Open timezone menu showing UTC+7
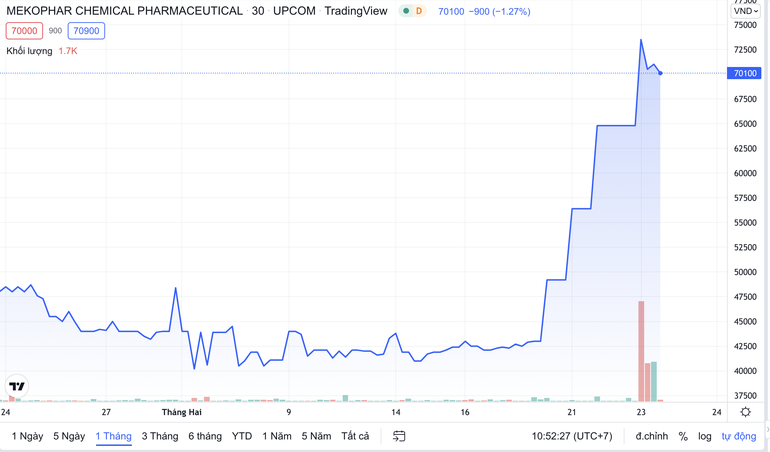Screen dimensions: 770x452 (x=571, y=436)
